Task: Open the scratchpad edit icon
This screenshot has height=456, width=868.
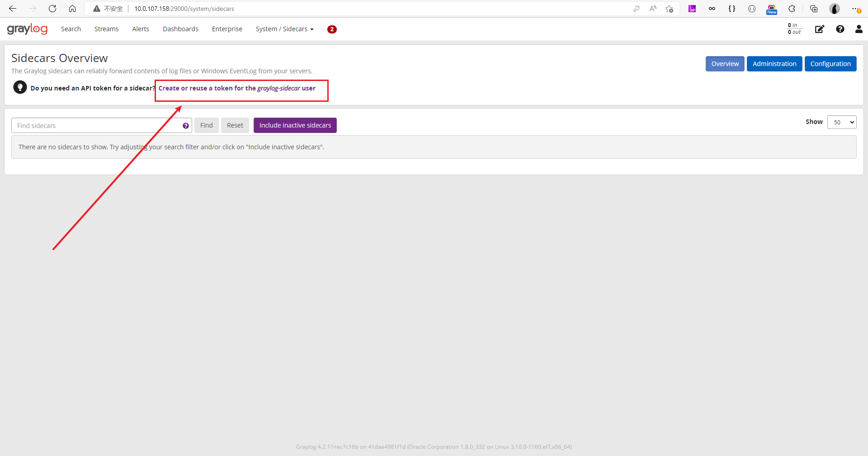Action: pyautogui.click(x=820, y=29)
